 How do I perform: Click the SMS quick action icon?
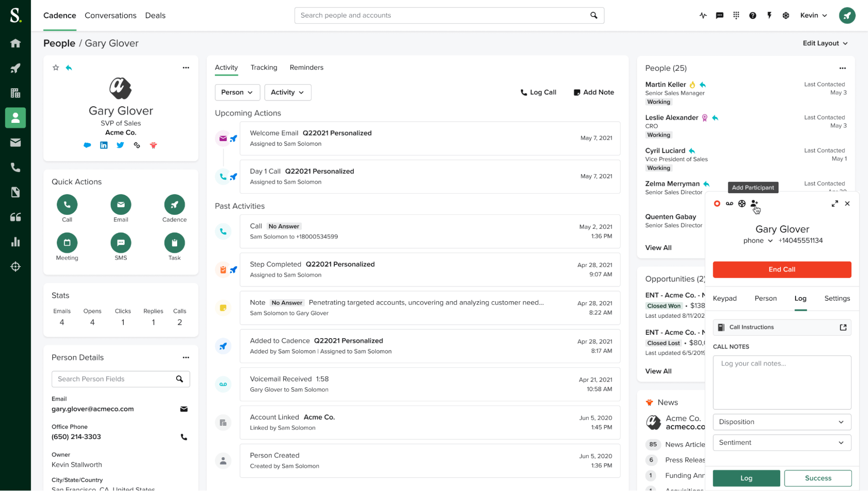tap(120, 243)
